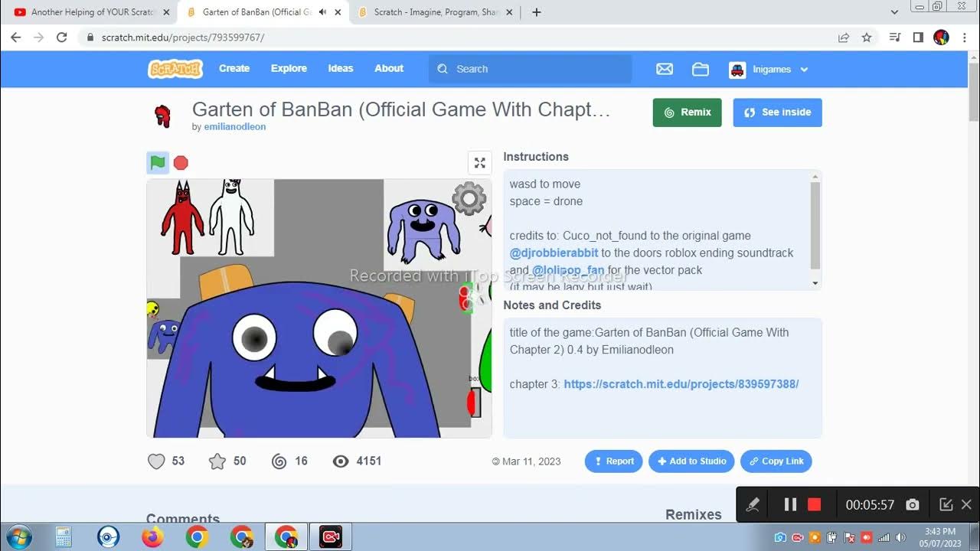Open the Chrome three-dot menu
Viewport: 980px width, 551px height.
[965, 37]
